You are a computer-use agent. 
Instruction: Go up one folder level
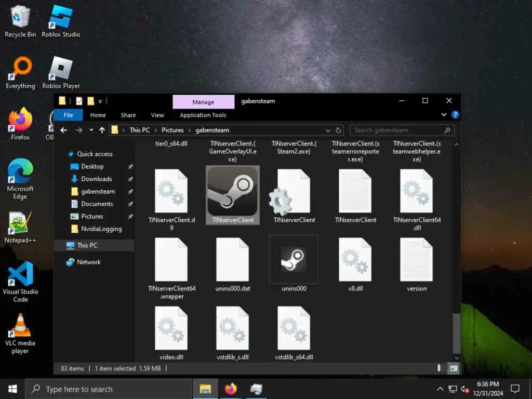[102, 130]
